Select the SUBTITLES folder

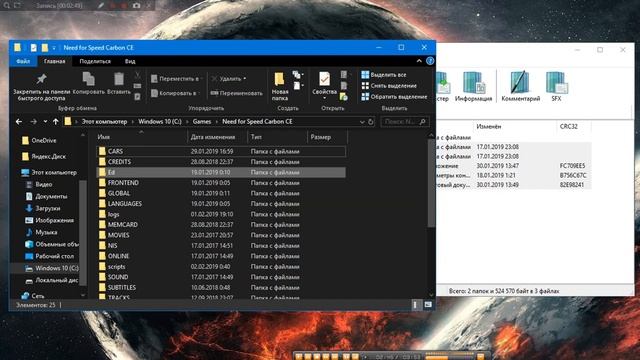coord(221,288)
